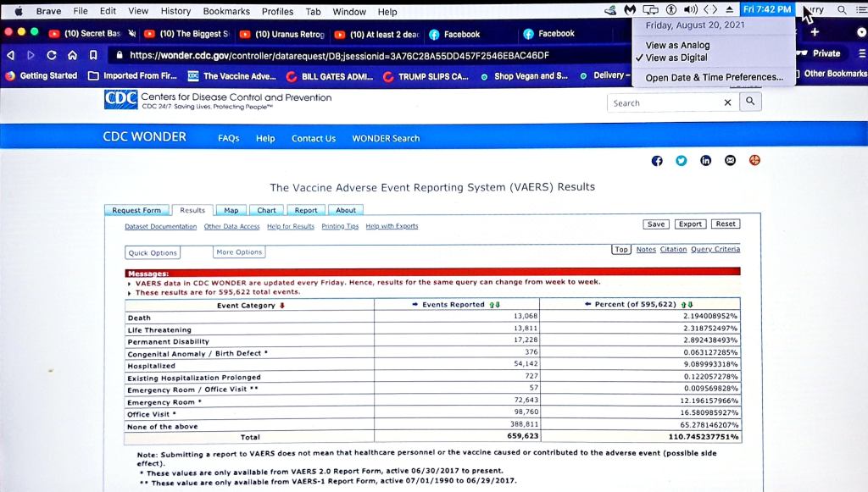The image size is (868, 492).
Task: Open the Chart tab
Action: click(266, 210)
